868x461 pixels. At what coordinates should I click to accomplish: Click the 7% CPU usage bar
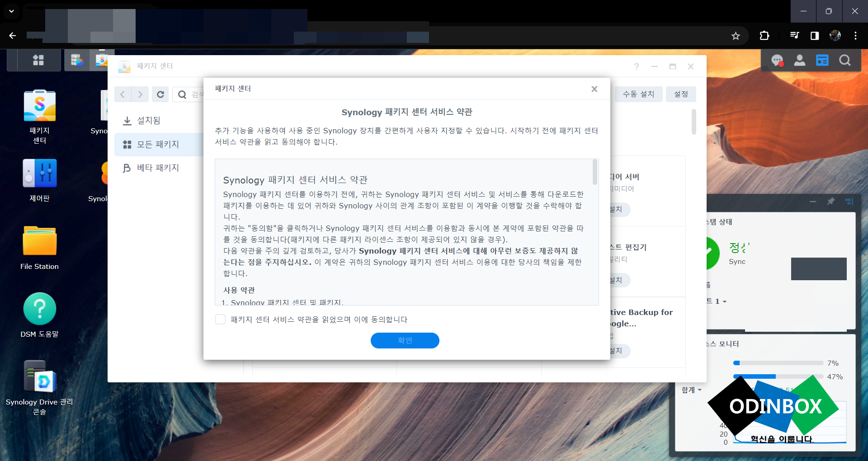[778, 363]
